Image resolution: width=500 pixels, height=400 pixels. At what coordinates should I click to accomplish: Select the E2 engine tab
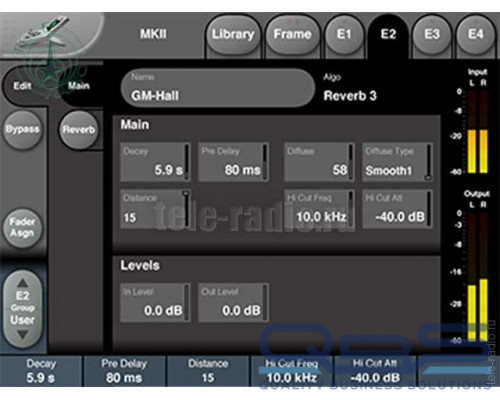[x=388, y=35]
